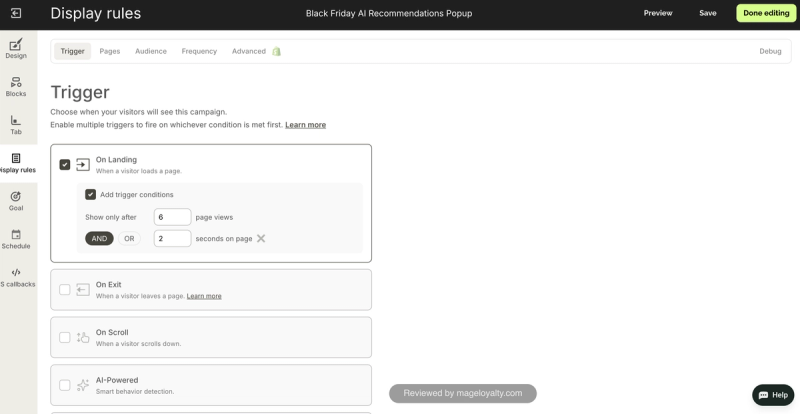Switch to the Audience tab
This screenshot has width=800, height=414.
(151, 51)
